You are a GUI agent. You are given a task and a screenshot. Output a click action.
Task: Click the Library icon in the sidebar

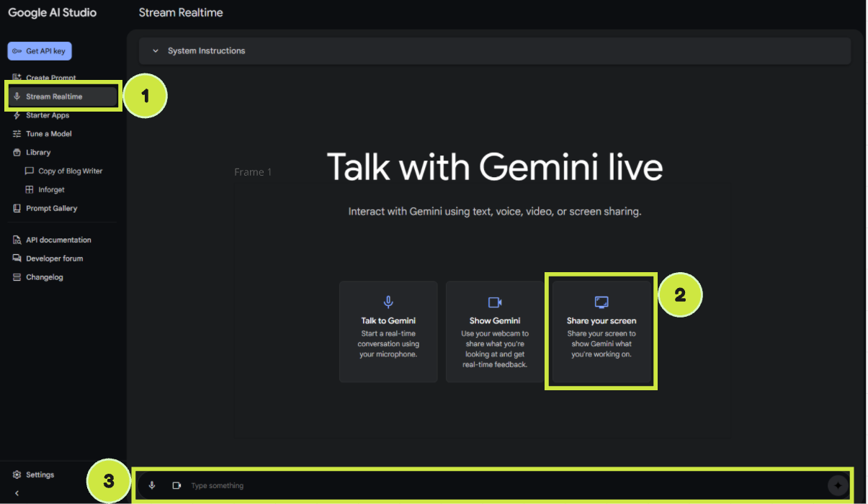[17, 152]
